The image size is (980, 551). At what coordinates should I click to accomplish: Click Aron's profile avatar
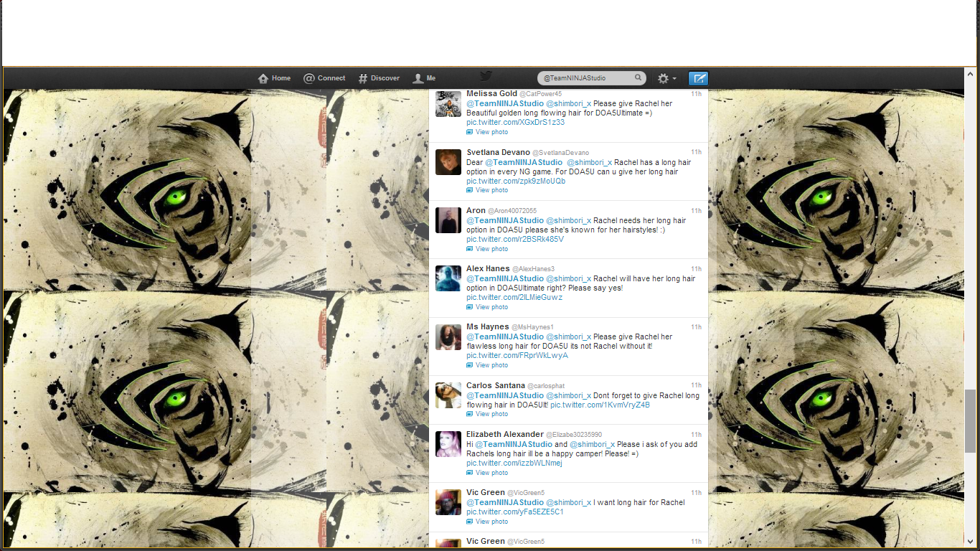click(x=448, y=220)
